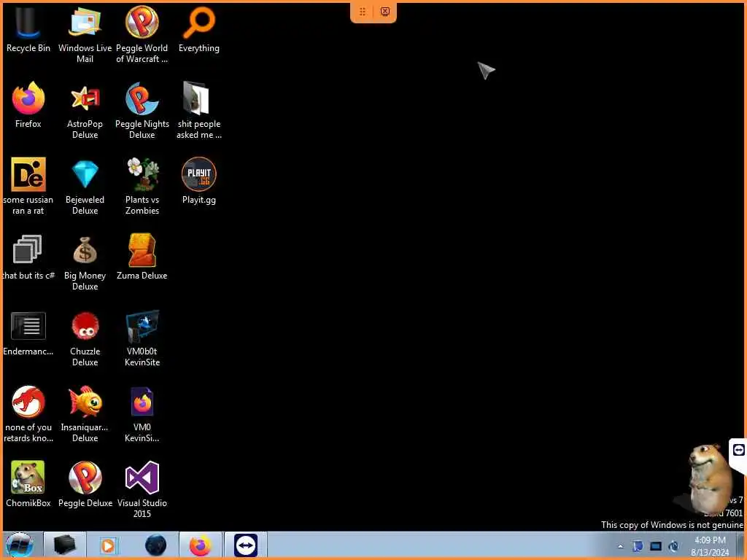The image size is (747, 560).
Task: Open the Windows Start menu orb
Action: pos(20,545)
